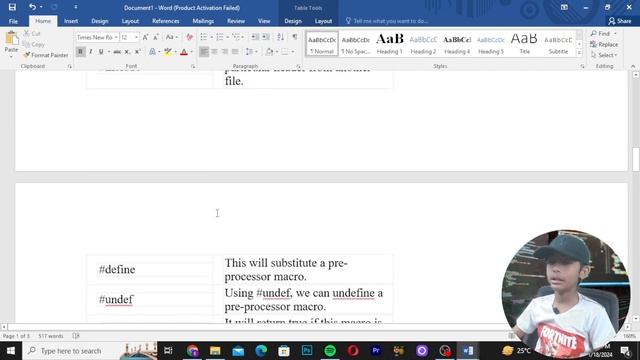This screenshot has width=640, height=360.
Task: Apply the Title style
Action: (524, 44)
